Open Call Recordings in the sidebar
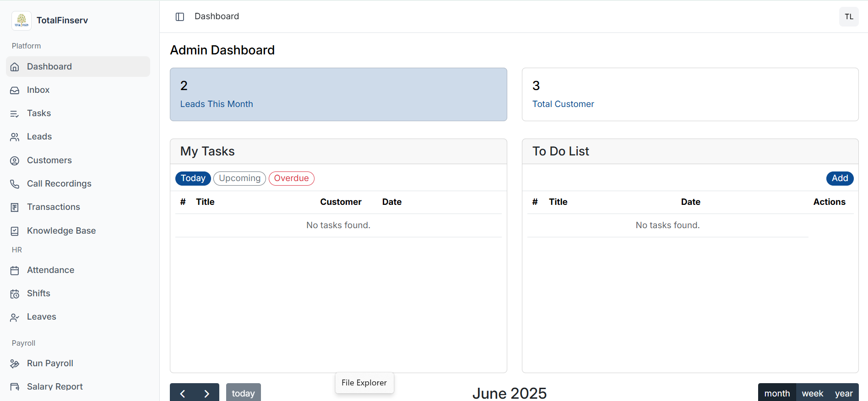The height and width of the screenshot is (401, 868). (78, 184)
